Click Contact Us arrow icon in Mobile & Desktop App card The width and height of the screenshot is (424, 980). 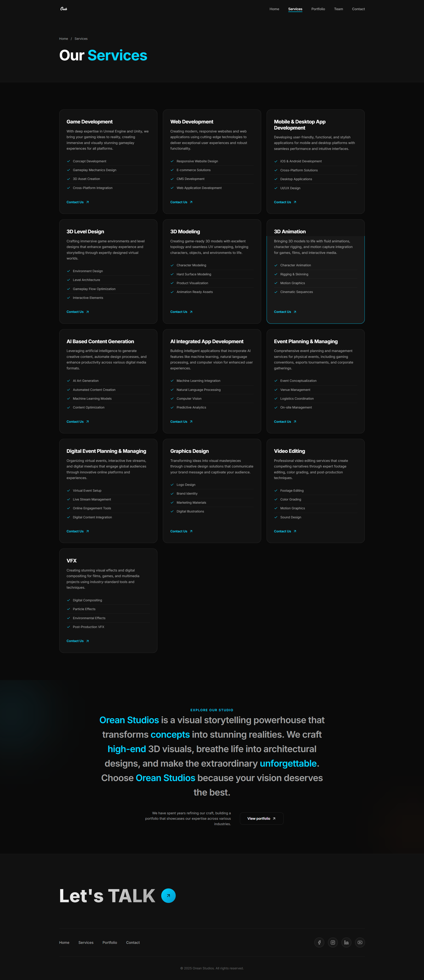(x=295, y=202)
